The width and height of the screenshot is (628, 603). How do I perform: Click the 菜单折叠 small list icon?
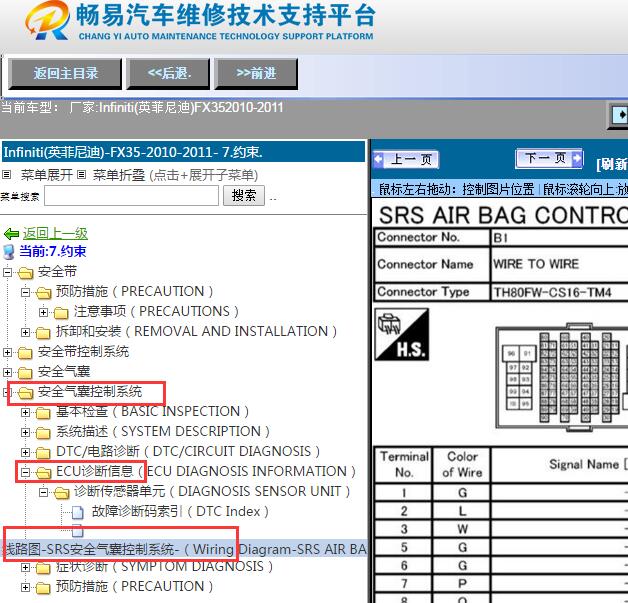coord(81,175)
